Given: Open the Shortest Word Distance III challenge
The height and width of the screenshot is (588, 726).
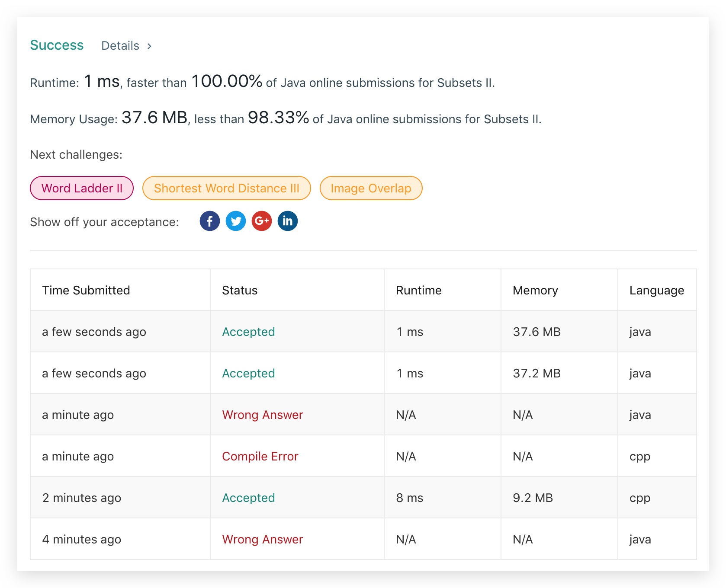Looking at the screenshot, I should (x=227, y=188).
